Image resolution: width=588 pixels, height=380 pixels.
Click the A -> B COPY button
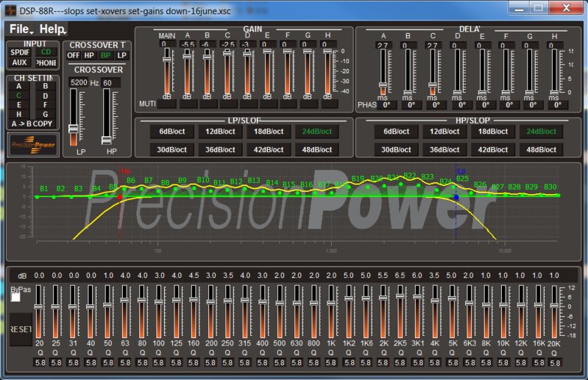32,123
